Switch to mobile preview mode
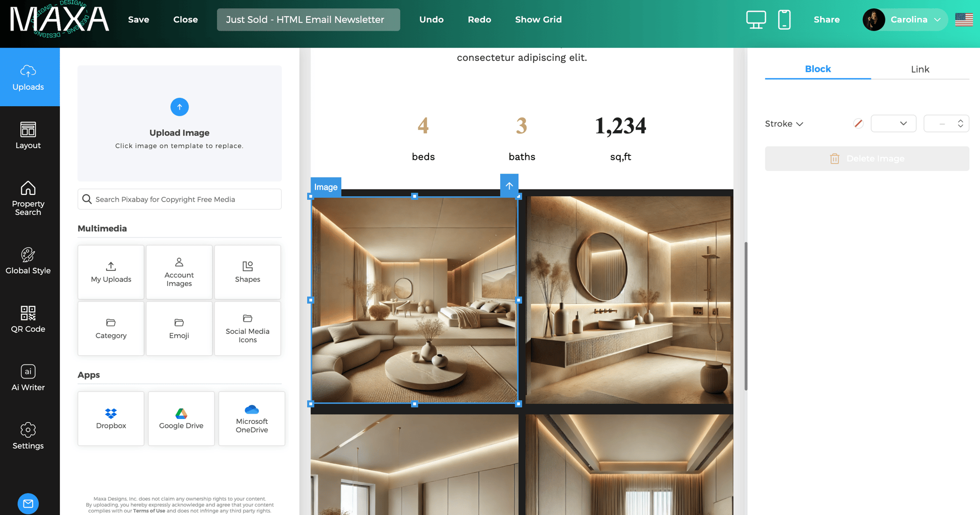The width and height of the screenshot is (980, 515). [784, 19]
